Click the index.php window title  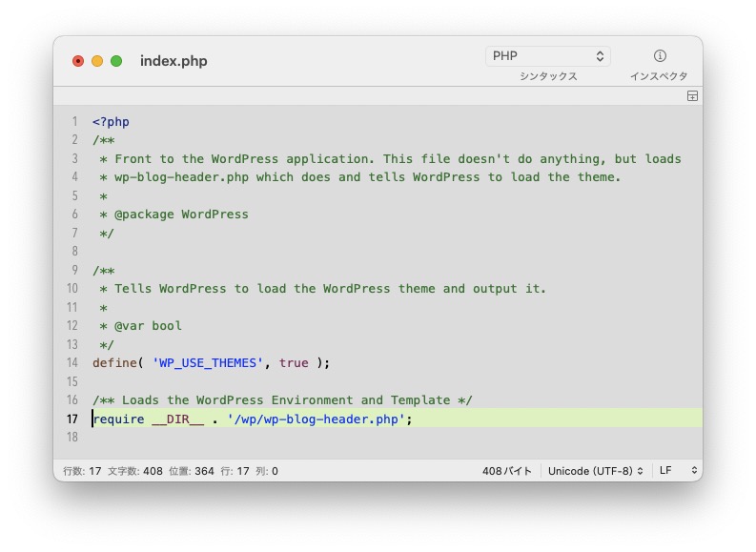tap(174, 61)
